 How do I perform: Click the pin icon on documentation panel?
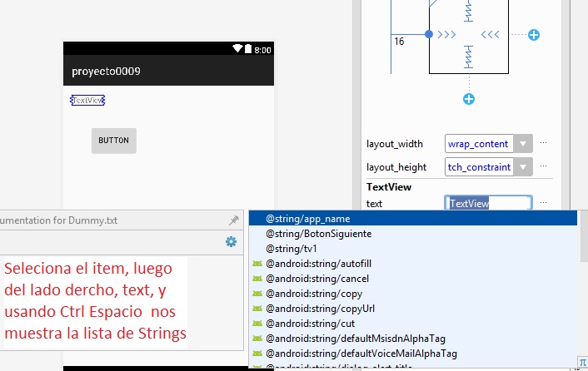233,220
